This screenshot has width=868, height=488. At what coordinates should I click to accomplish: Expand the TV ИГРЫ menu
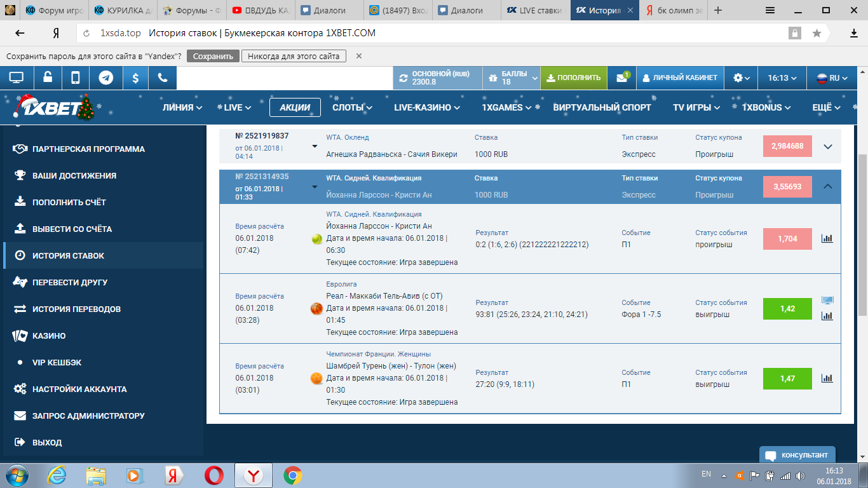(696, 107)
